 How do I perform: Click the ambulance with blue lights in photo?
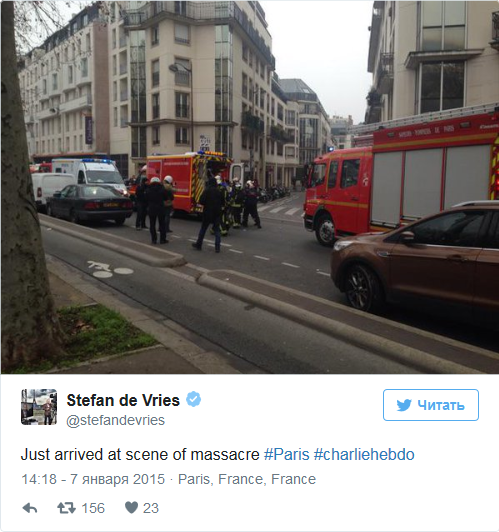[x=89, y=175]
